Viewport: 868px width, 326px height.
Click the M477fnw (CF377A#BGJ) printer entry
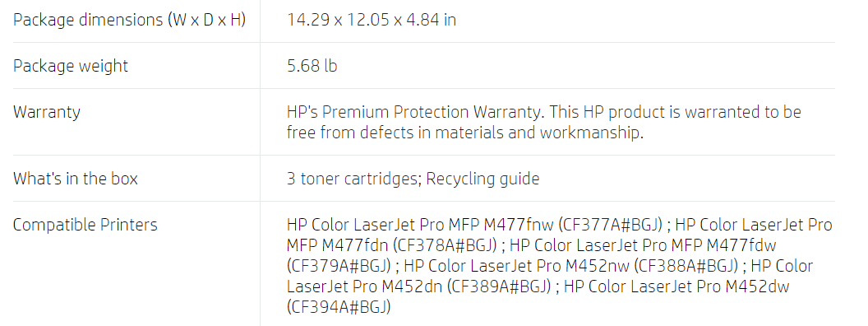(475, 225)
